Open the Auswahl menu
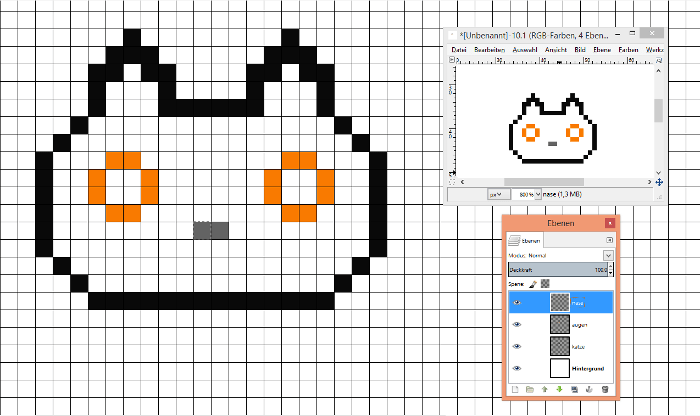Screen dimensions: 700x416 click(525, 50)
